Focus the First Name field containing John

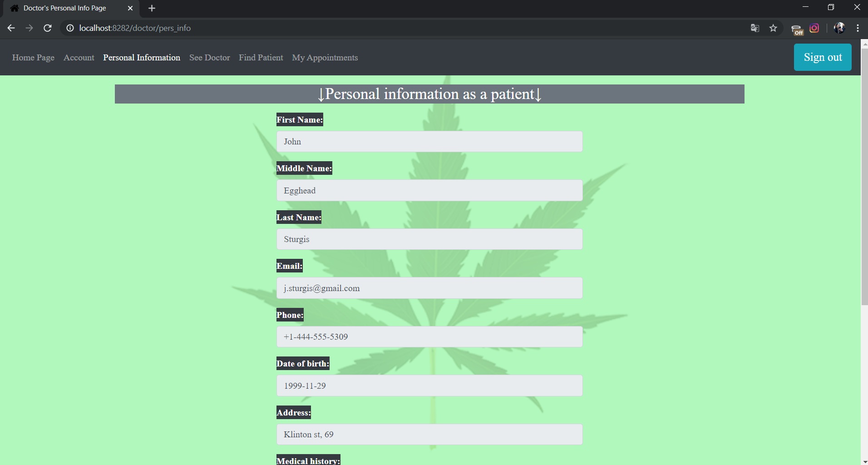pos(429,142)
